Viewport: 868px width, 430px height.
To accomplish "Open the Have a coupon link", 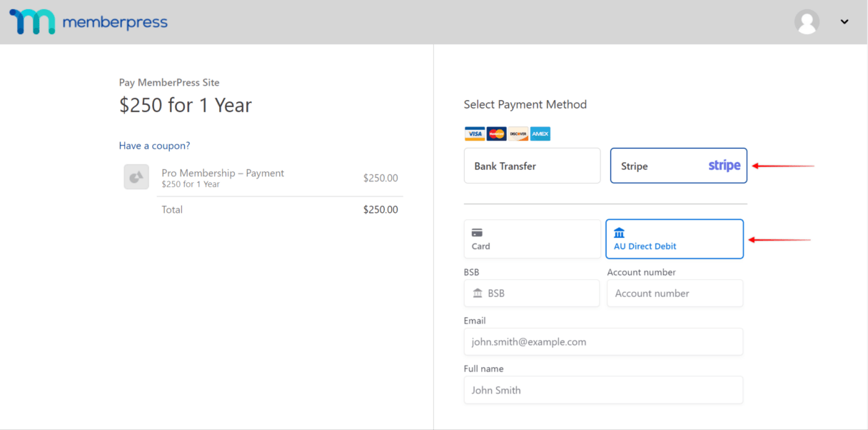I will coord(154,146).
